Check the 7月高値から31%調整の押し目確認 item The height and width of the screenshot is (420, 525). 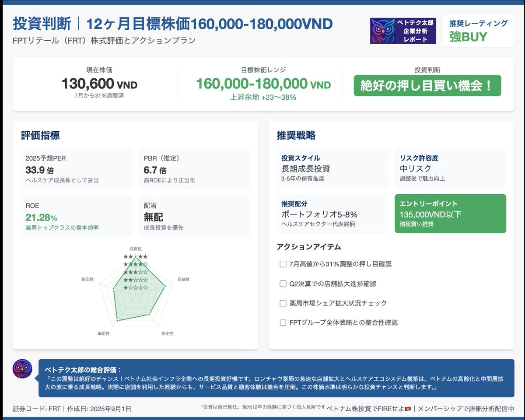click(283, 264)
